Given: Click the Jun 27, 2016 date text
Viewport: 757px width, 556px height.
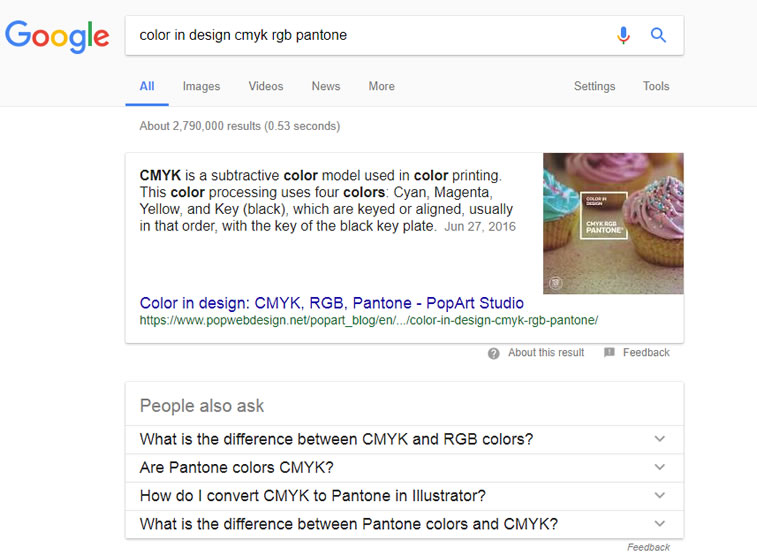Looking at the screenshot, I should [480, 226].
